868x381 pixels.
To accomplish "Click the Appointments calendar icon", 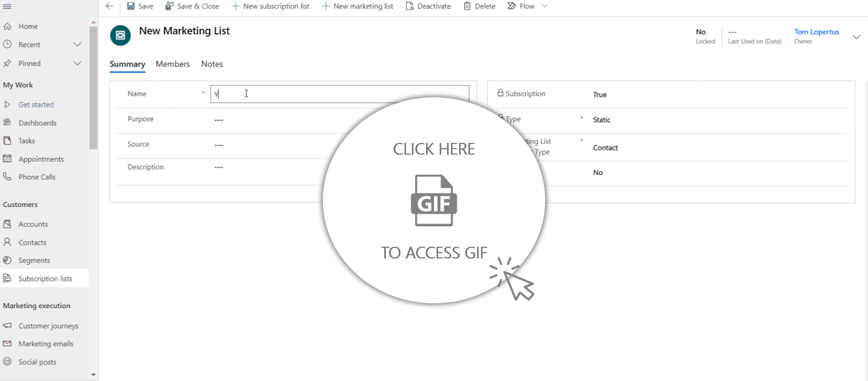I will pyautogui.click(x=7, y=159).
